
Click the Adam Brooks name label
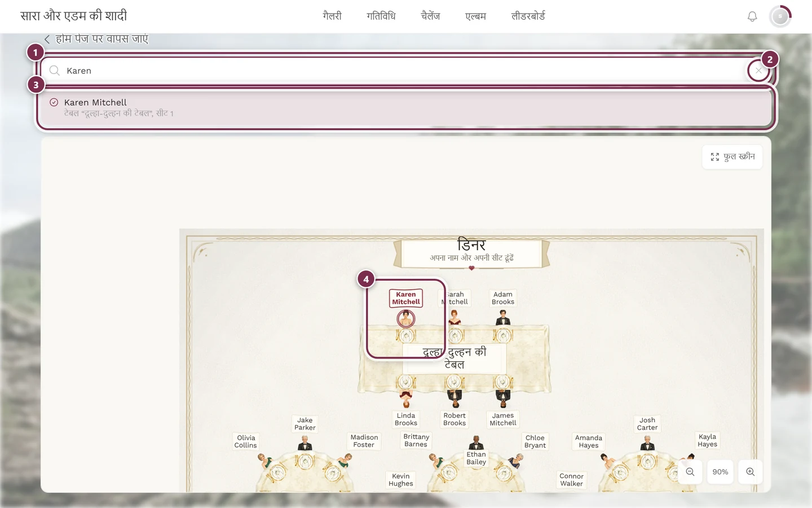tap(503, 298)
